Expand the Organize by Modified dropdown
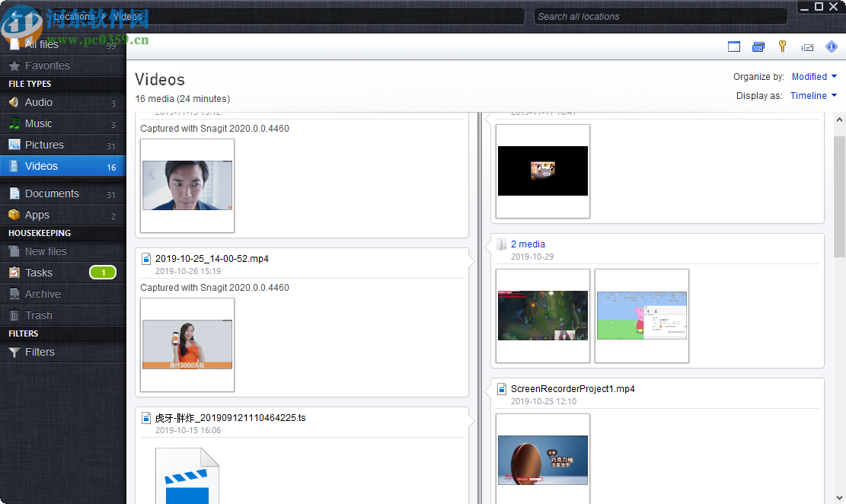Viewport: 846px width, 504px height. pyautogui.click(x=813, y=77)
